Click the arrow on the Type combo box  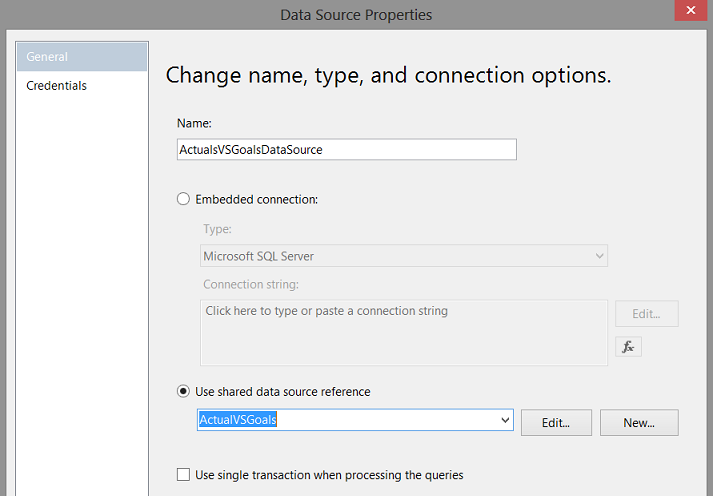pyautogui.click(x=599, y=256)
